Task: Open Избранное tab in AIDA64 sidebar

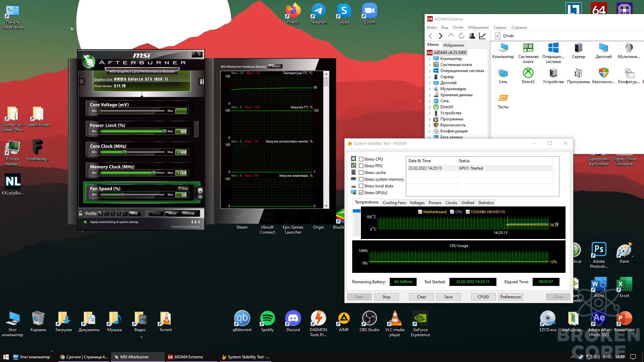Action: click(453, 45)
